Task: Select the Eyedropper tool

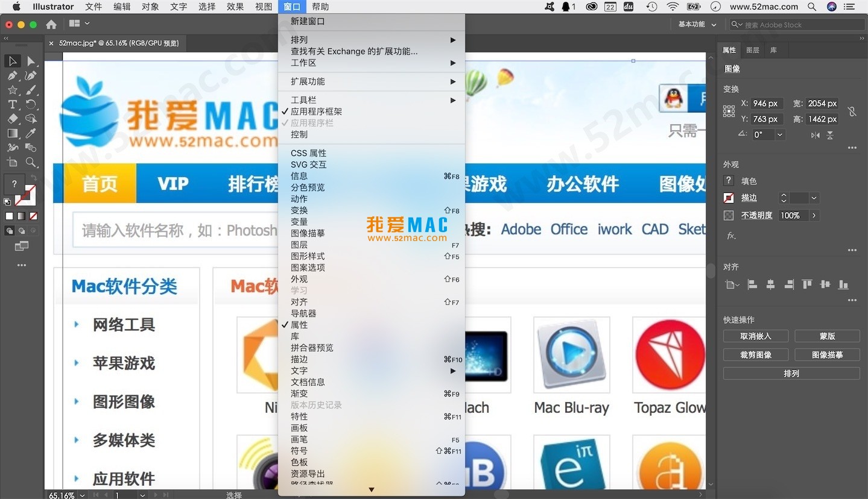Action: point(31,134)
